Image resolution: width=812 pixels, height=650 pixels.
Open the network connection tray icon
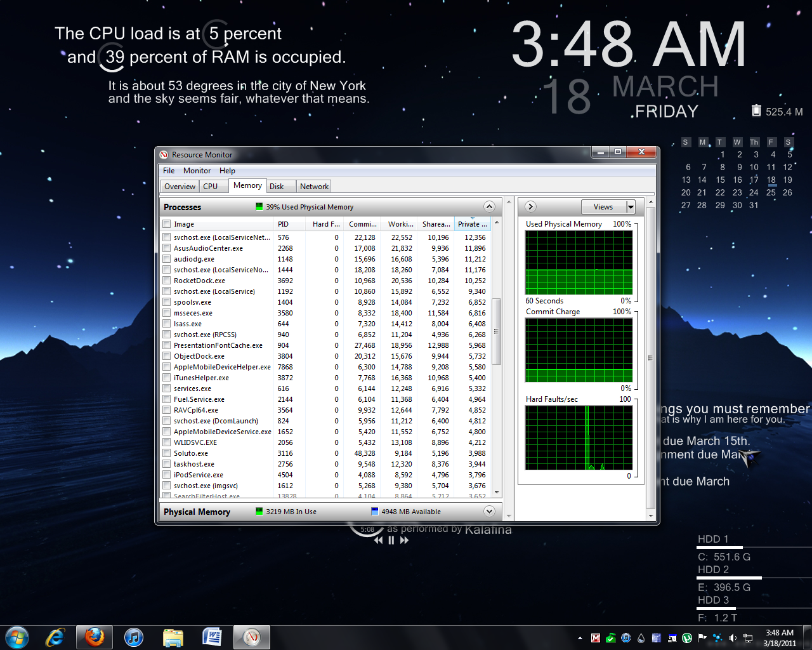pos(748,638)
